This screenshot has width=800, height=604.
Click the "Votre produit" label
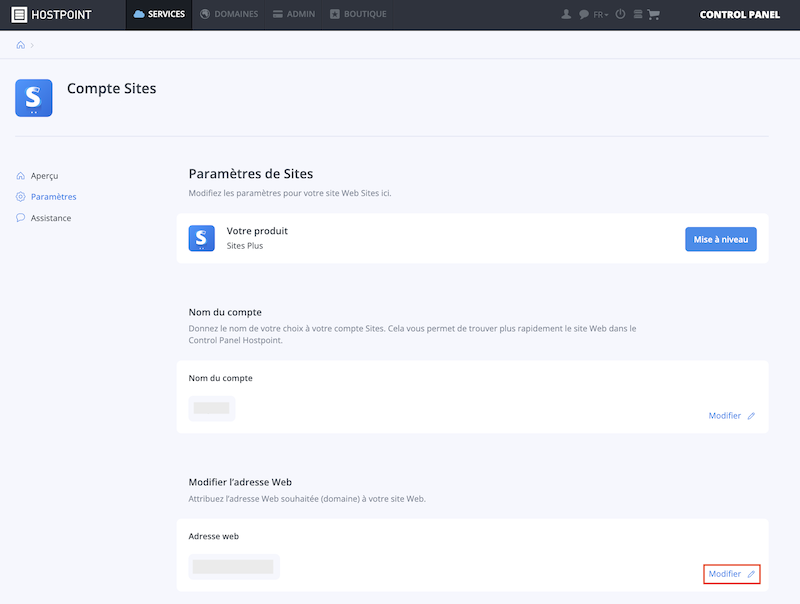point(257,231)
